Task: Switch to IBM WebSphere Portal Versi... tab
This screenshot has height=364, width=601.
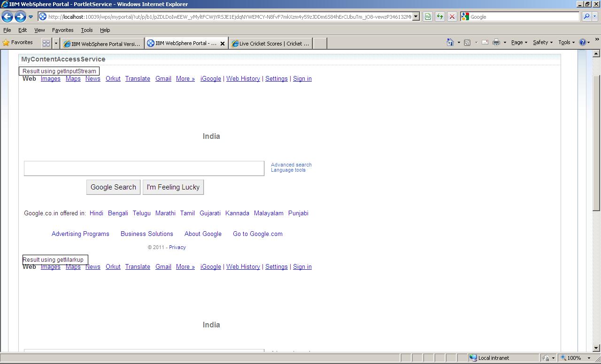Action: pos(102,44)
